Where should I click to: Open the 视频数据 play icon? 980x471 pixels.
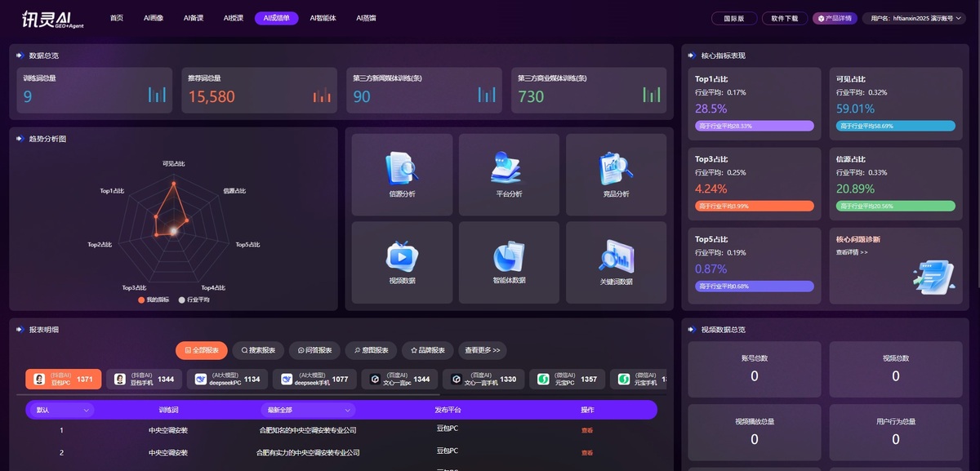pos(402,255)
